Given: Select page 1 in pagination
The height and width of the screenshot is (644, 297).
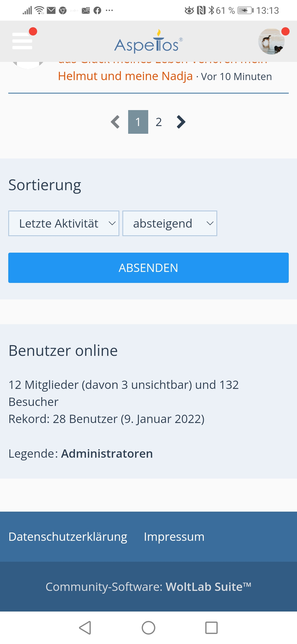Looking at the screenshot, I should click(x=138, y=122).
